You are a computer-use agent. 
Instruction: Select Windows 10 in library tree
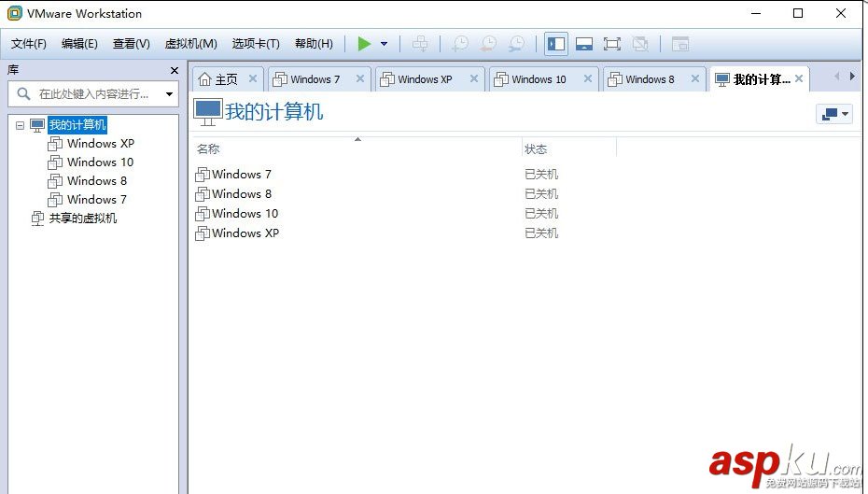tap(100, 162)
